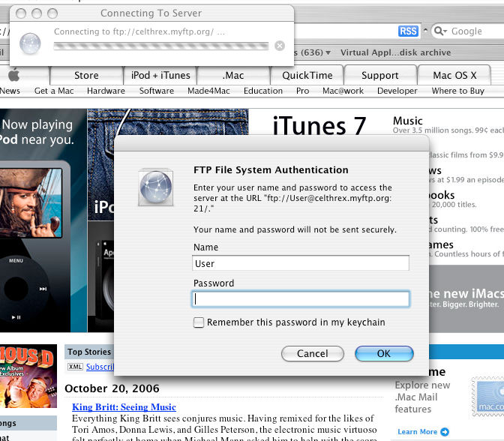Go to Hardware link
The width and height of the screenshot is (504, 441).
point(106,91)
